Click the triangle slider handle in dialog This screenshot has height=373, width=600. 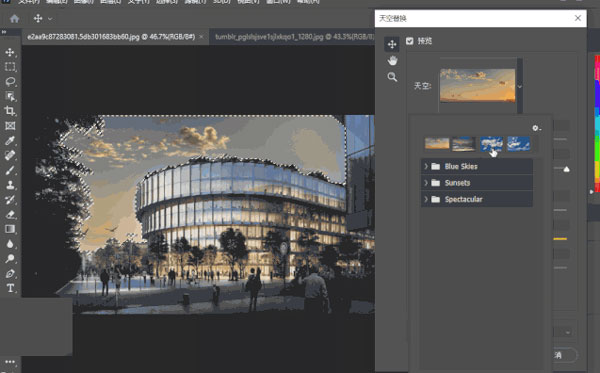567,169
